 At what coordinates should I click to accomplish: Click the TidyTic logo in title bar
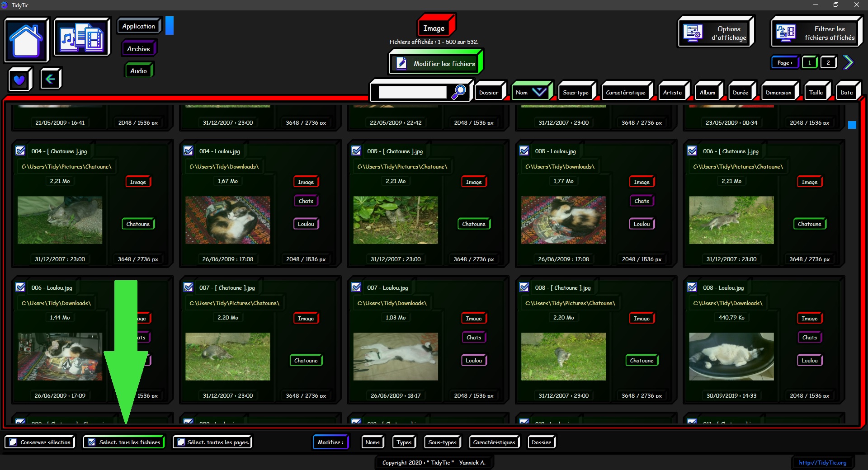(5, 5)
